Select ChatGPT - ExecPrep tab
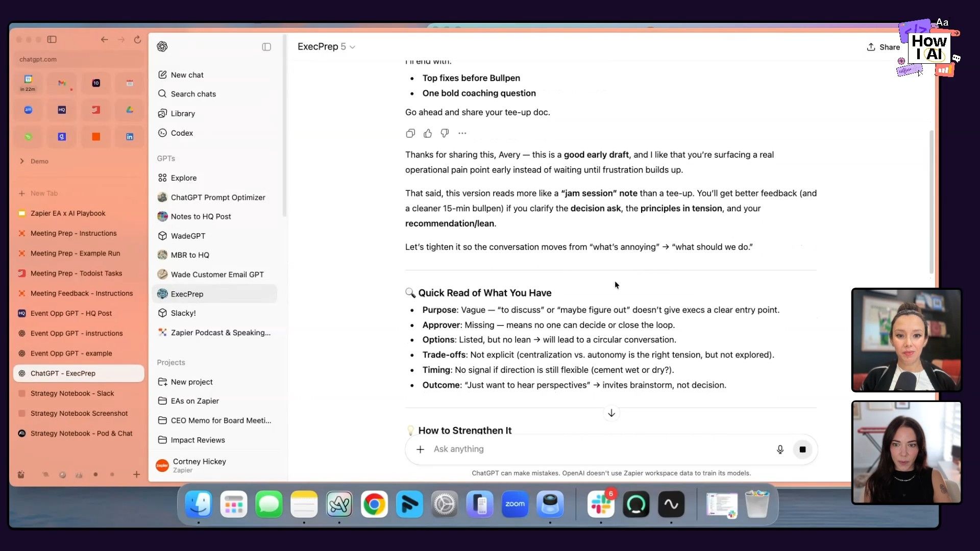 [79, 373]
